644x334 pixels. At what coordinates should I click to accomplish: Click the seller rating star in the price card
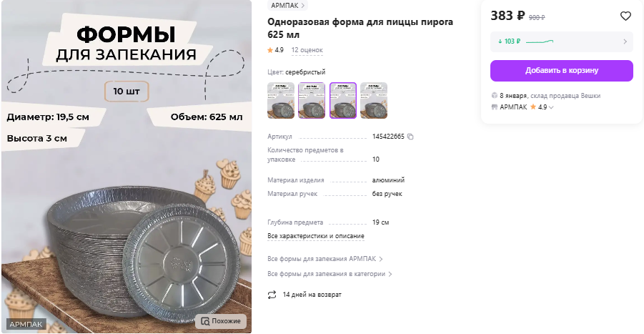(533, 107)
